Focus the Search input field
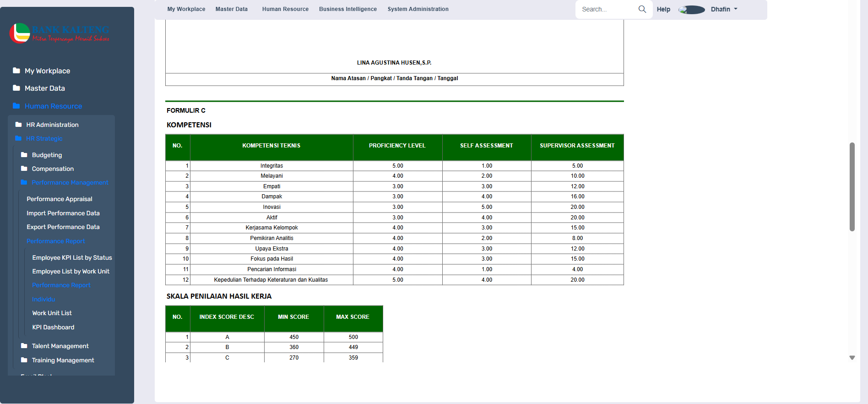868x404 pixels. (x=608, y=9)
